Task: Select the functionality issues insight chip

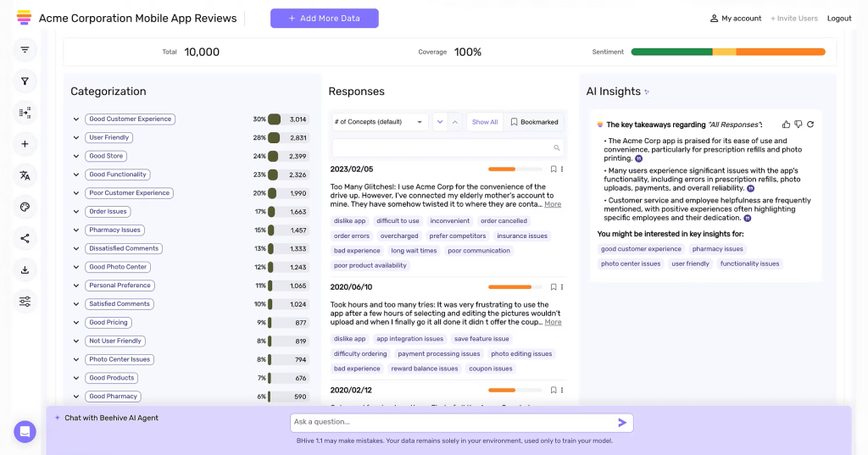Action: click(x=749, y=264)
